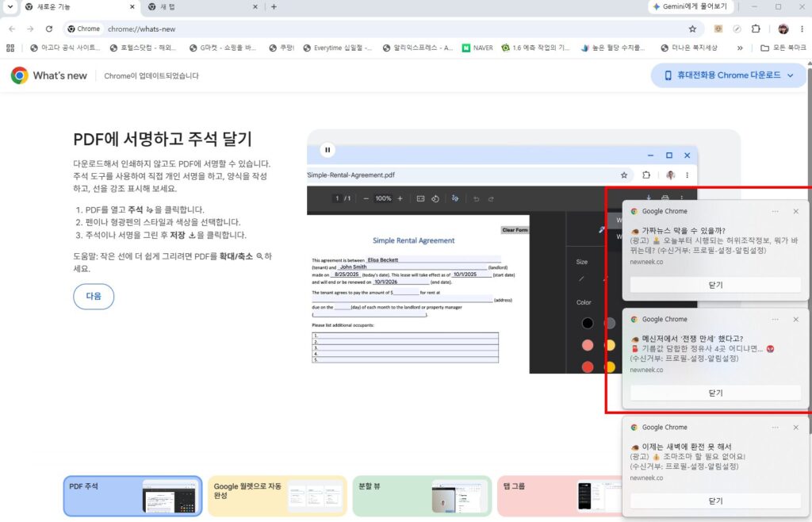Select the 분할 뷰 card
812x522 pixels.
pyautogui.click(x=422, y=496)
